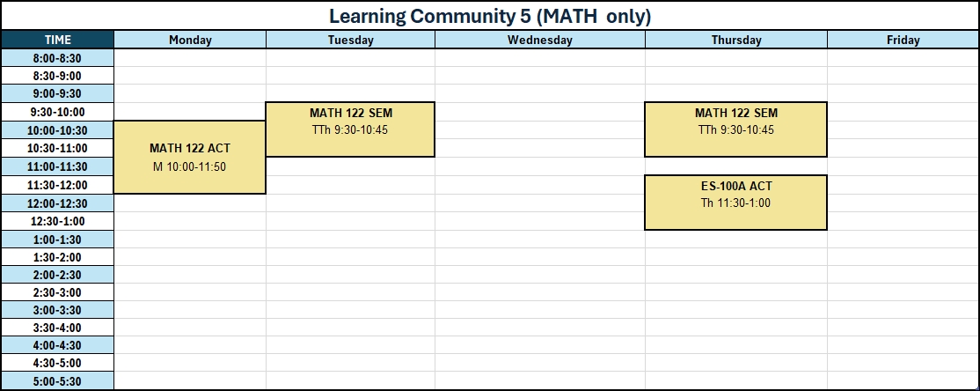Select the Monday column header
Viewport: 980px width, 391px height.
pyautogui.click(x=190, y=40)
